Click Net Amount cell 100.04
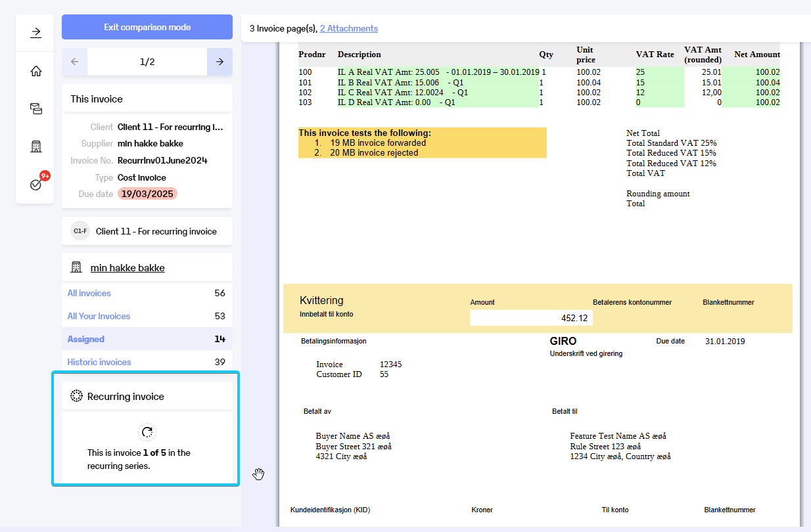 point(767,83)
